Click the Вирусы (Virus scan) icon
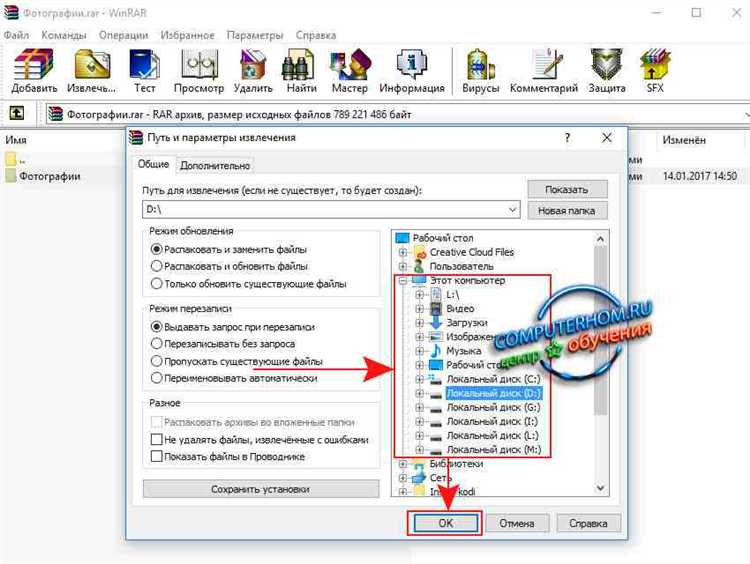This screenshot has height=564, width=750. (481, 70)
